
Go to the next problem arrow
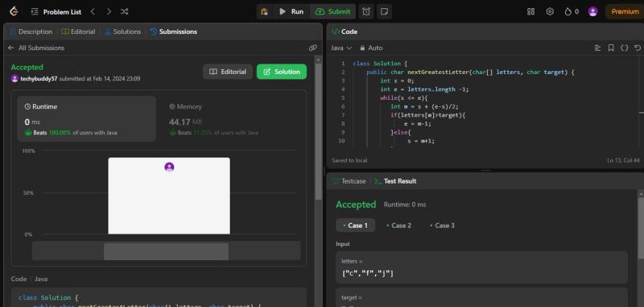pyautogui.click(x=109, y=11)
